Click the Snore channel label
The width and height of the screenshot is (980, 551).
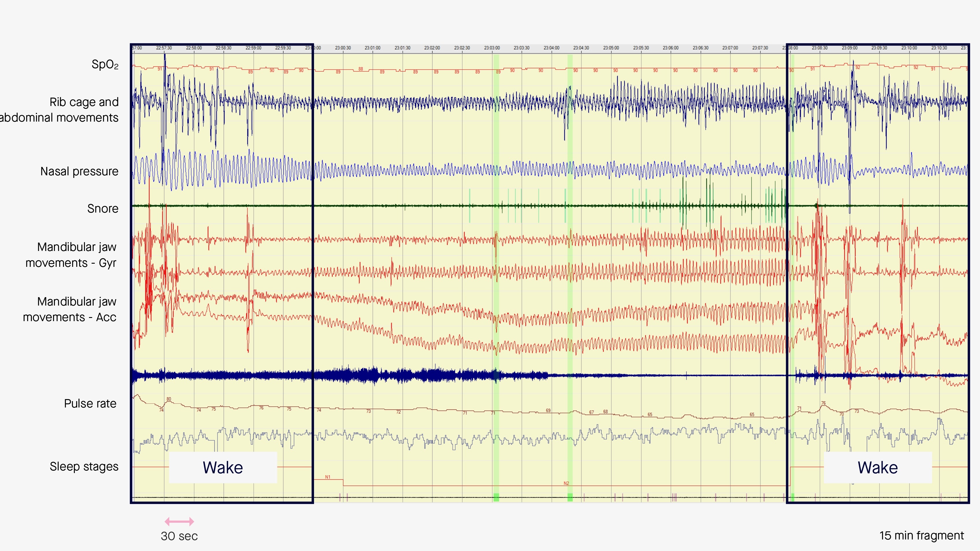click(103, 209)
